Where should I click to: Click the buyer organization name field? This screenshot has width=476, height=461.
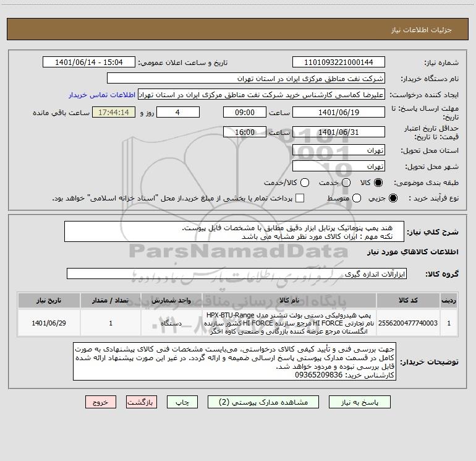click(246, 79)
